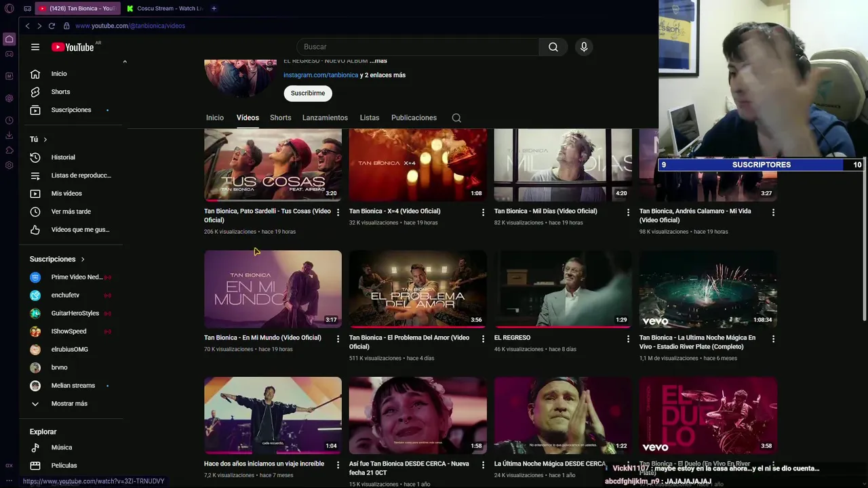Open options menu for La Ultima Noche Mágica

[773, 338]
